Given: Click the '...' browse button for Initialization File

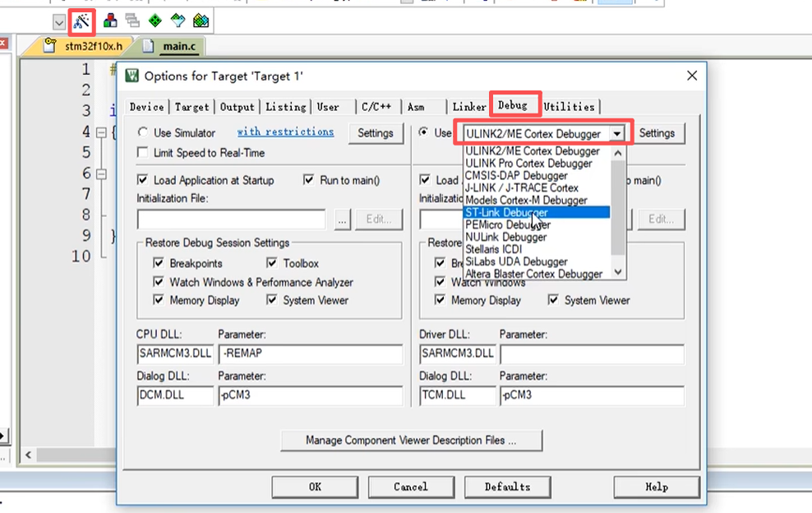Looking at the screenshot, I should point(342,220).
